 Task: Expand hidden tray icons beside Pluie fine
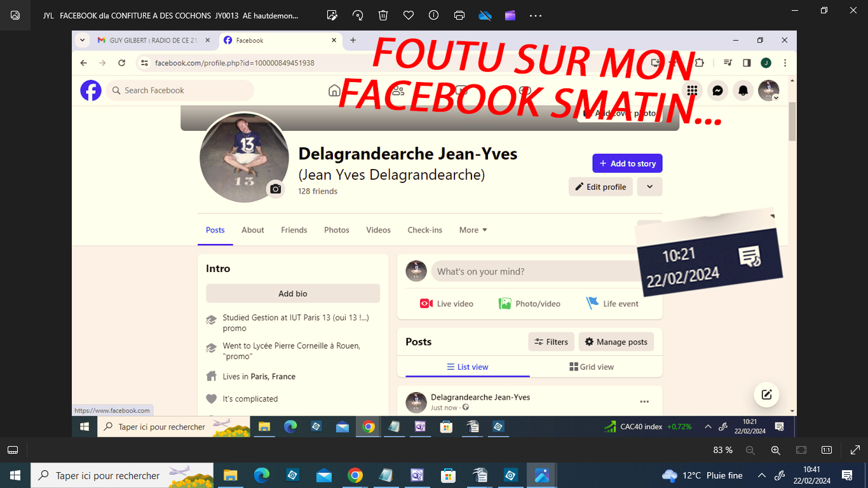pyautogui.click(x=762, y=475)
